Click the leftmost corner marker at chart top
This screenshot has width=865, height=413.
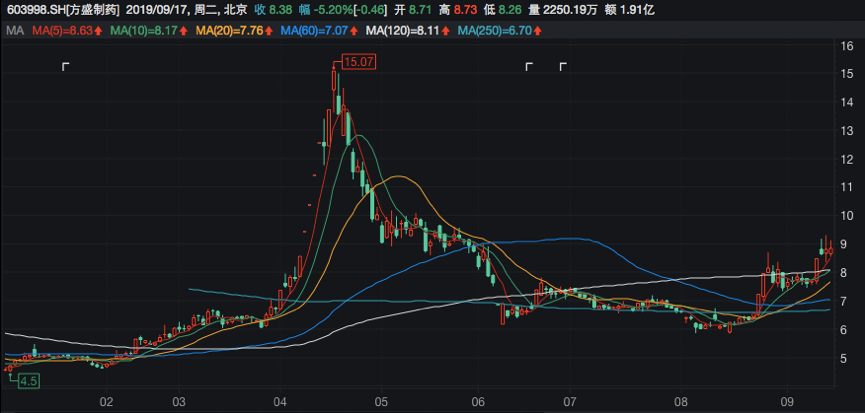click(66, 67)
